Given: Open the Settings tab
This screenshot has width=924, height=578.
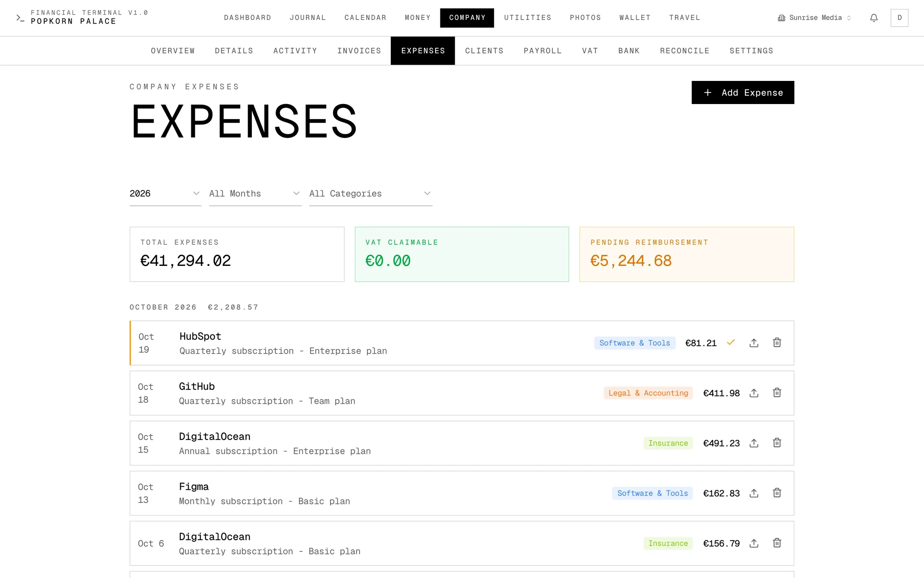Looking at the screenshot, I should coord(751,51).
